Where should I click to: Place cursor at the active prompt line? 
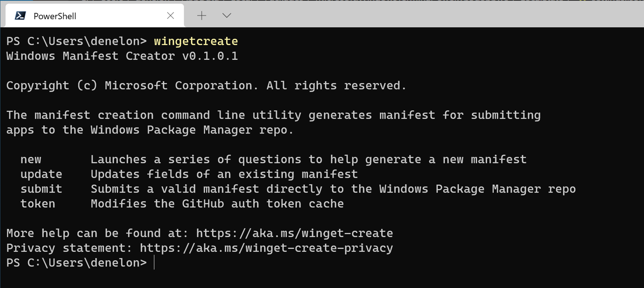tap(154, 263)
